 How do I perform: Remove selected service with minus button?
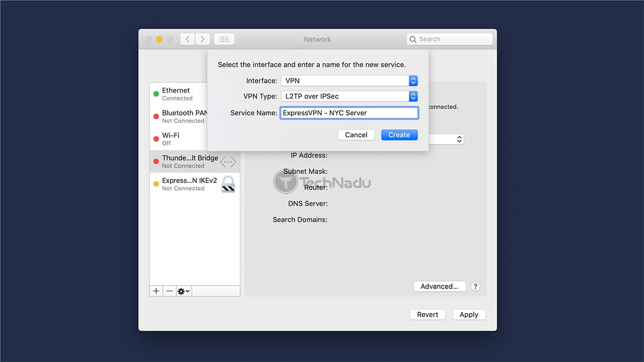(x=170, y=291)
